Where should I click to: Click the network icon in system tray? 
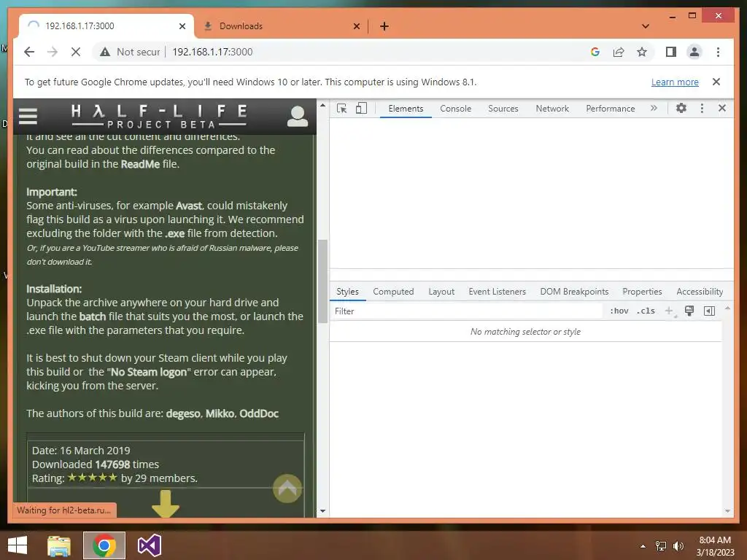(x=661, y=546)
